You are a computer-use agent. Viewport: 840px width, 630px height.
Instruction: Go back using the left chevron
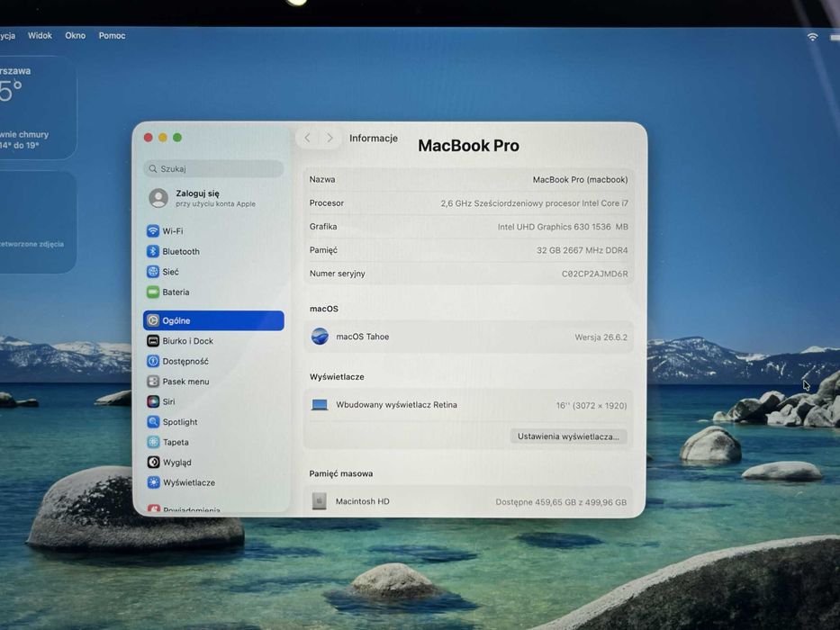pos(308,138)
